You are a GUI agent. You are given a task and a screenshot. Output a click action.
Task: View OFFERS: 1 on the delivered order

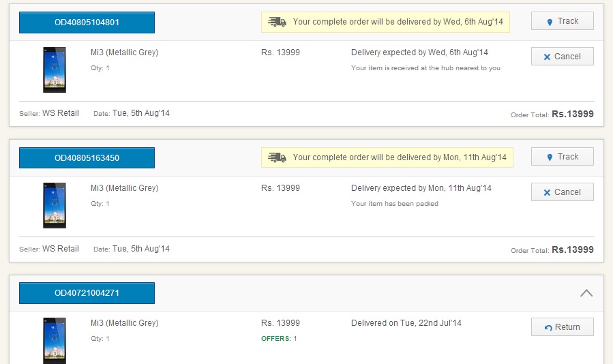pyautogui.click(x=279, y=339)
